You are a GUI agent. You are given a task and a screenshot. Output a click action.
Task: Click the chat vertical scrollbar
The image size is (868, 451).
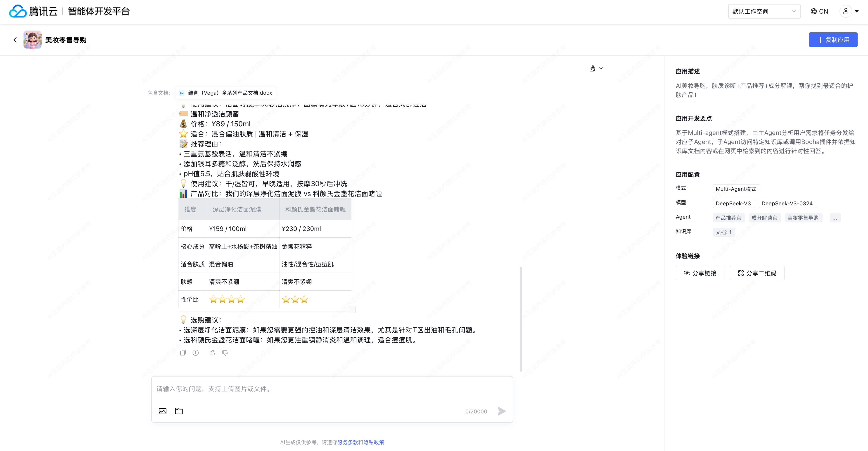pos(521,319)
